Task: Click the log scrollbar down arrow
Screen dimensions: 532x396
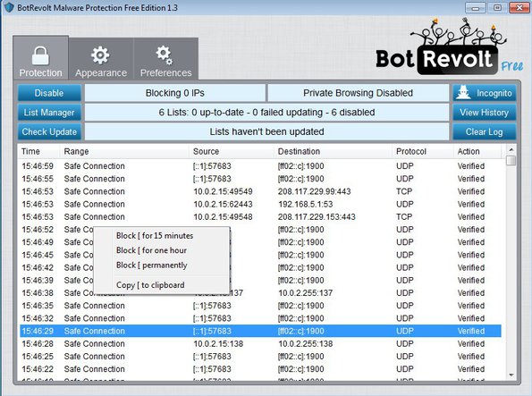Action: [511, 375]
